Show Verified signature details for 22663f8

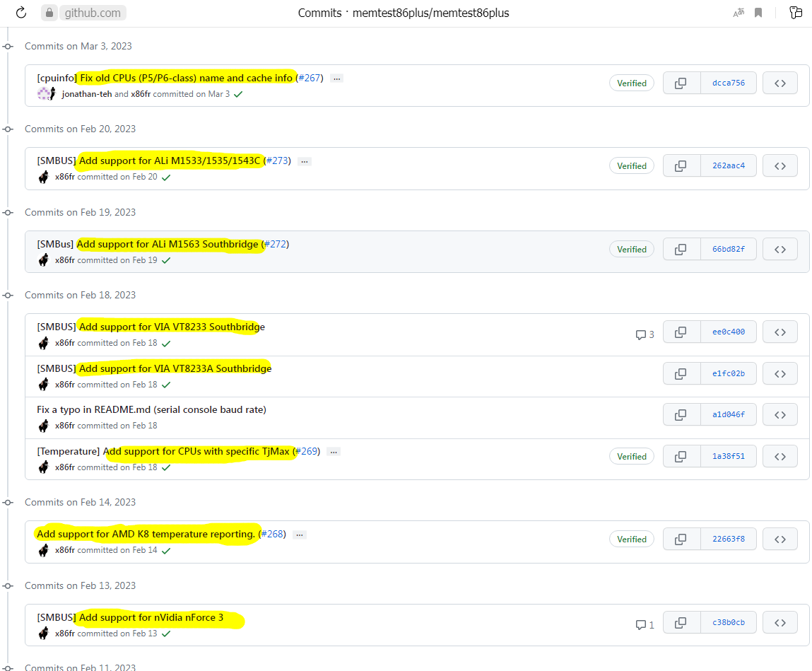coord(632,539)
